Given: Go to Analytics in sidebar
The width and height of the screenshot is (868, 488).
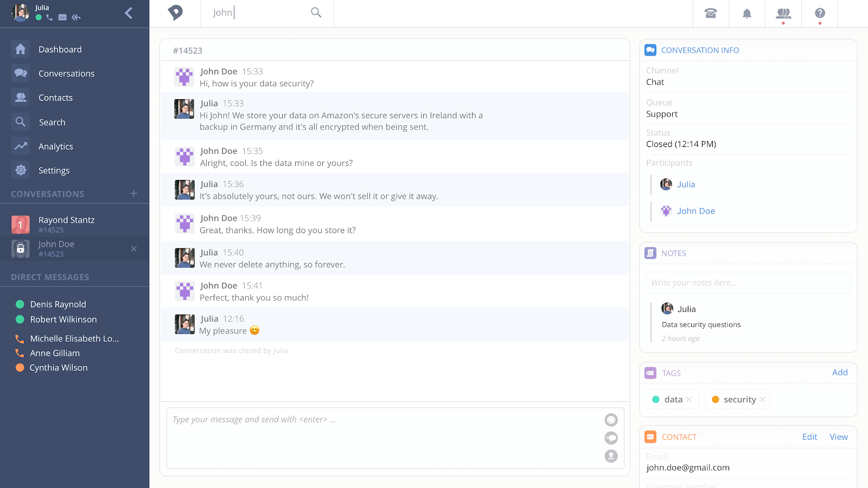Looking at the screenshot, I should [x=55, y=146].
